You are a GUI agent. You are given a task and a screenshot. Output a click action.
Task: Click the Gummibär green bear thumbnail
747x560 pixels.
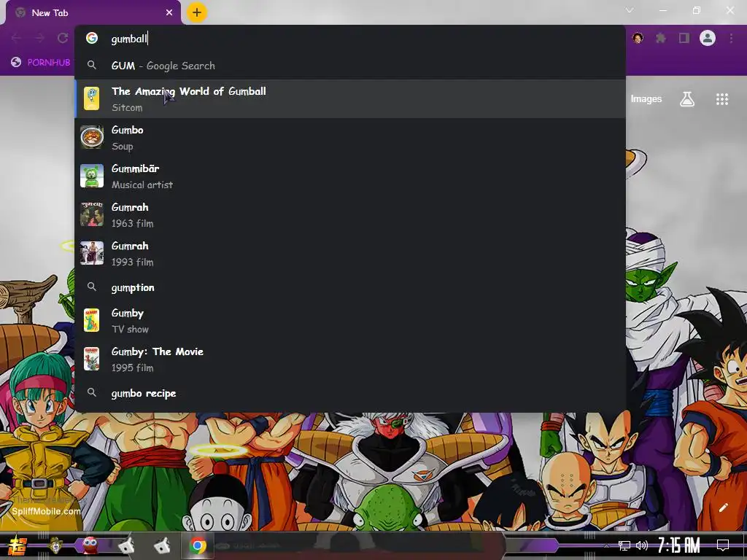[x=91, y=176]
